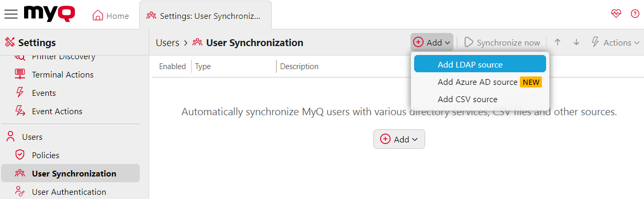
Task: Expand the Actions dropdown
Action: [x=615, y=42]
